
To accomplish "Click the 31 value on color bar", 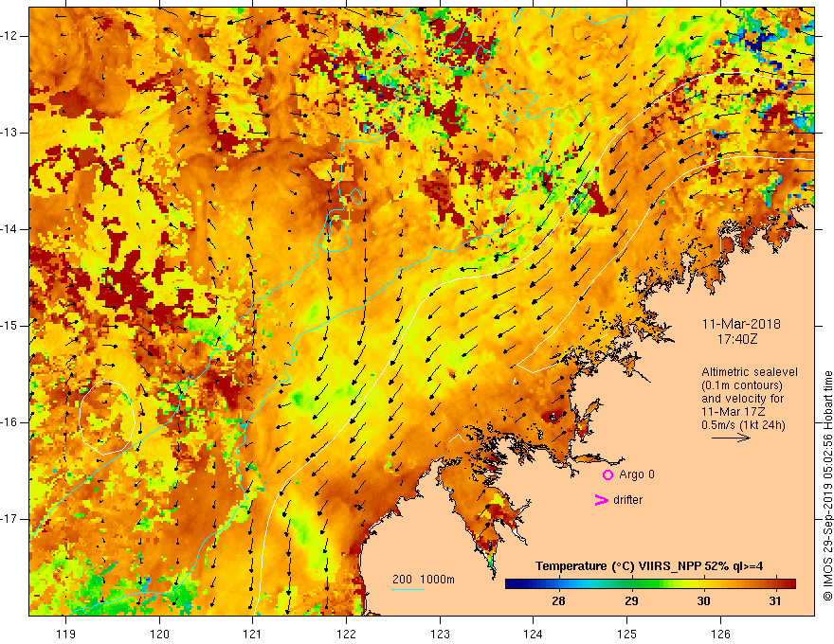I will point(775,601).
